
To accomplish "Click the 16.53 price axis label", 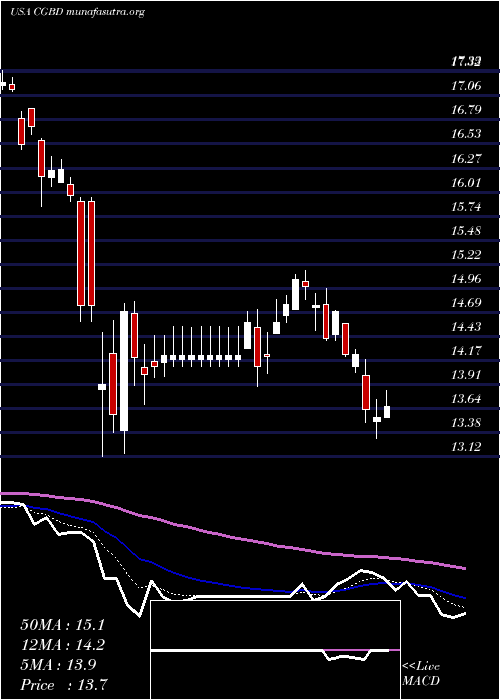I will pyautogui.click(x=466, y=133).
